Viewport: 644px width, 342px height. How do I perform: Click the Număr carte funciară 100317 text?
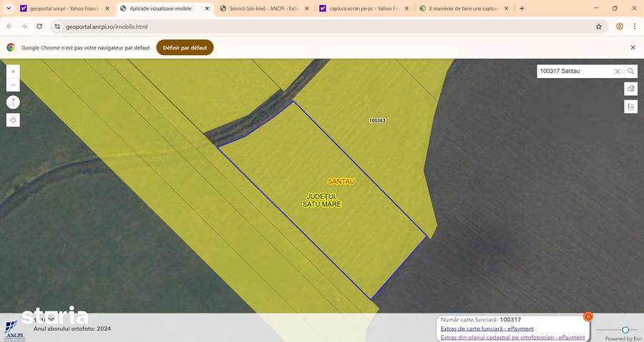tap(481, 319)
